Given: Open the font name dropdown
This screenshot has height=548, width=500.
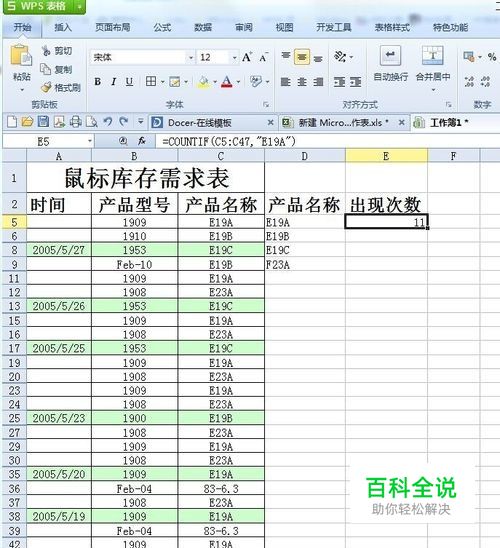Looking at the screenshot, I should [x=191, y=58].
